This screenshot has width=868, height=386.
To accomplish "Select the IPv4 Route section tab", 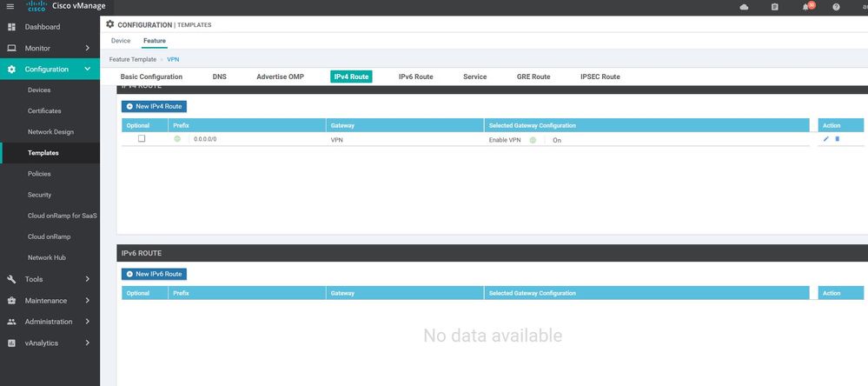I will pos(351,77).
